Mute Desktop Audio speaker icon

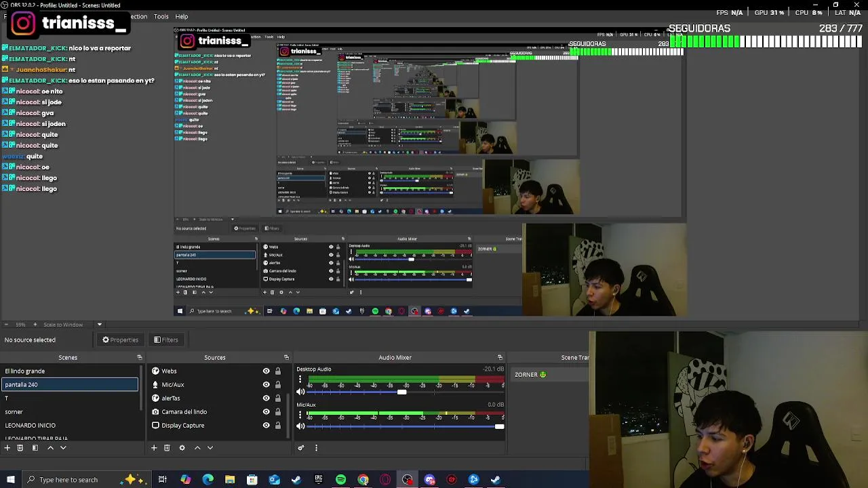301,392
